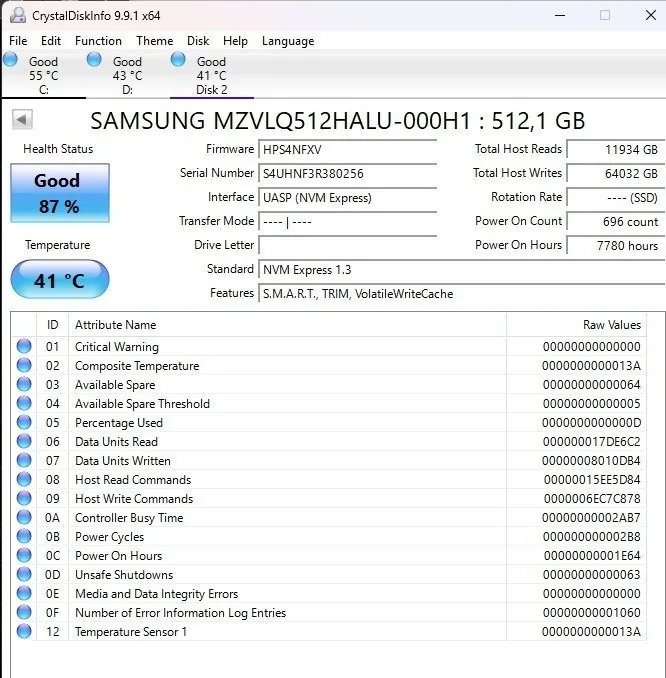
Task: Go to previous disk with arrow button
Action: [x=22, y=119]
